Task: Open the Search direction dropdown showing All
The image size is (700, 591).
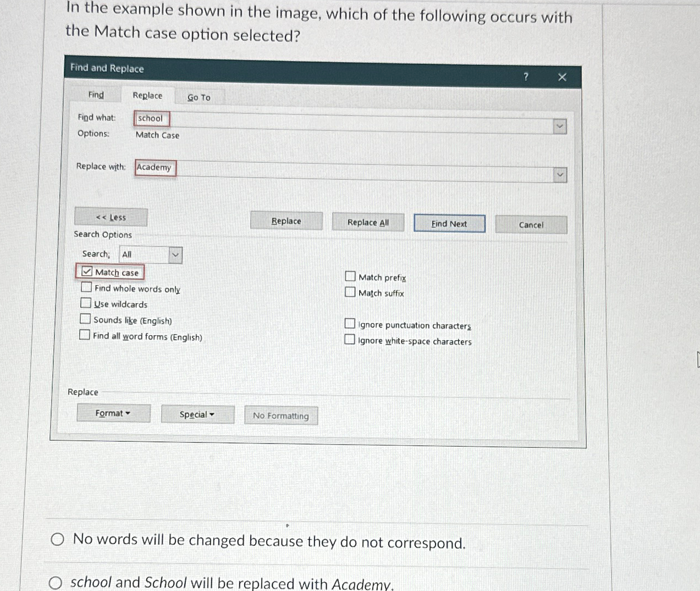Action: pyautogui.click(x=175, y=254)
